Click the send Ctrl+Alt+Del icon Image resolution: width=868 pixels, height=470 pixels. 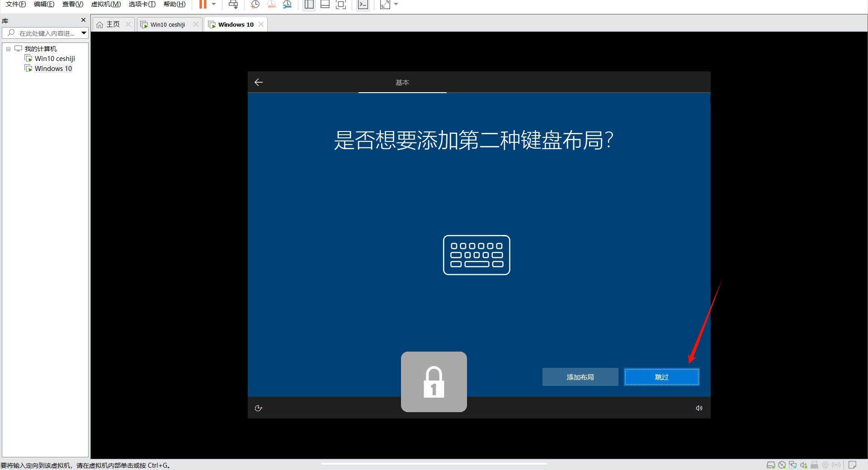pos(233,5)
